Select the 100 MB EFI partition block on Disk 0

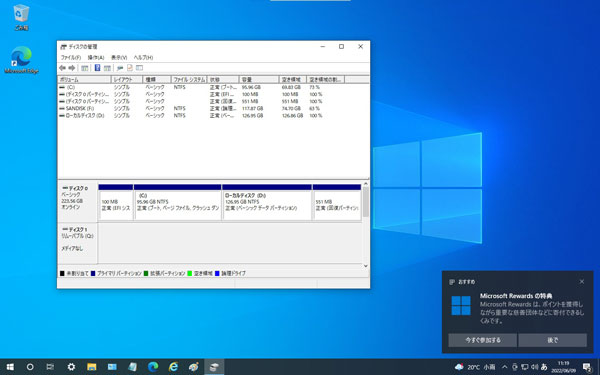point(116,202)
